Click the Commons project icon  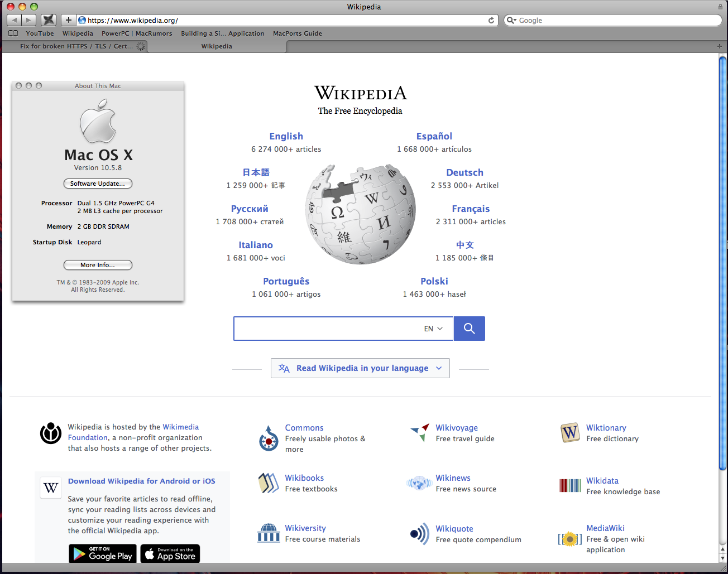click(x=269, y=438)
